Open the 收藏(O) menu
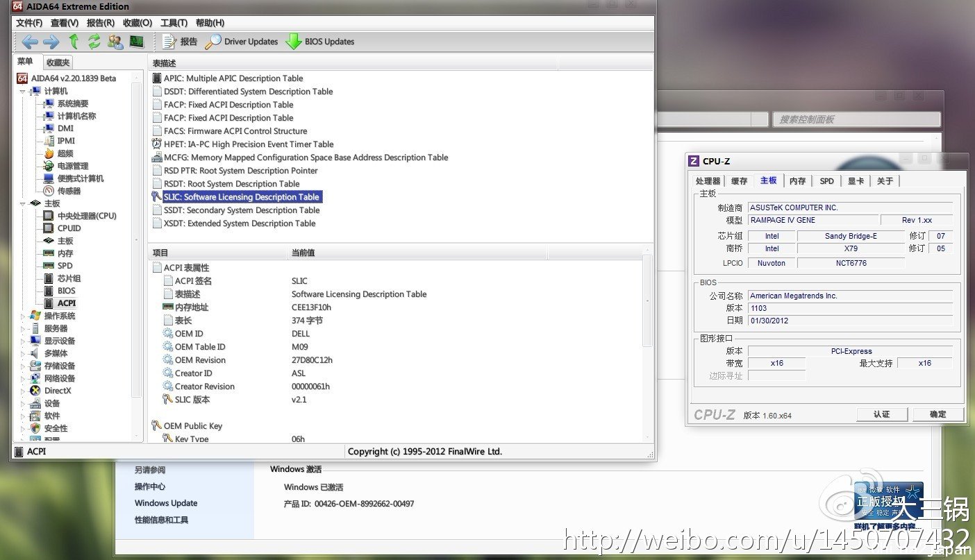The width and height of the screenshot is (975, 560). (137, 23)
